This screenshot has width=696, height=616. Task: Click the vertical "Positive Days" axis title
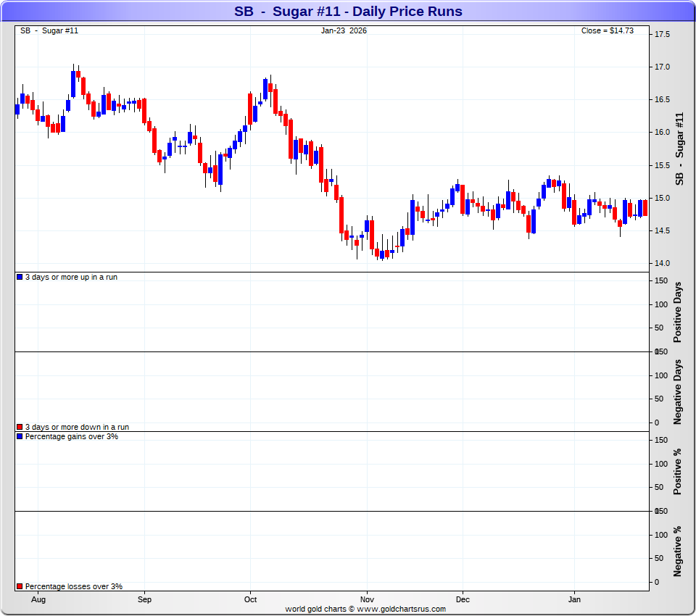coord(678,312)
